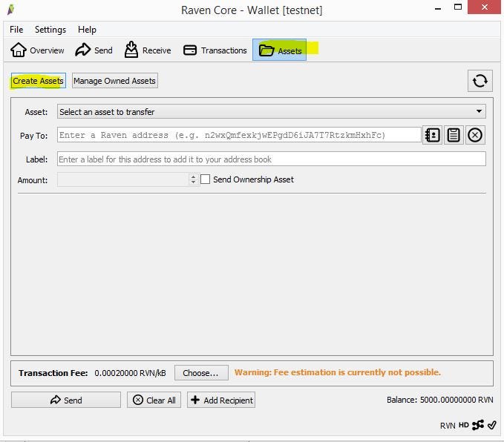Click the Balance 5000.00000000 RVN text
This screenshot has height=442, width=504.
point(439,400)
